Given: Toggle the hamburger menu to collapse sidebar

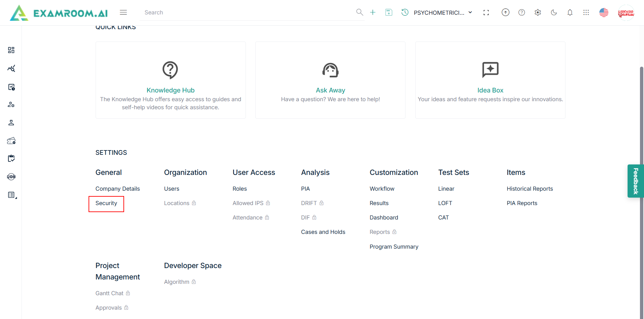Looking at the screenshot, I should tap(123, 12).
